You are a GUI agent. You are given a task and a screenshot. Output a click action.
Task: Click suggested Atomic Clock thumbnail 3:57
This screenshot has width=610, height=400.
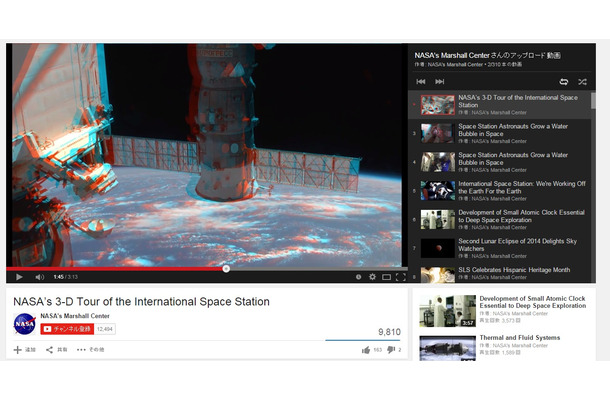pyautogui.click(x=447, y=311)
